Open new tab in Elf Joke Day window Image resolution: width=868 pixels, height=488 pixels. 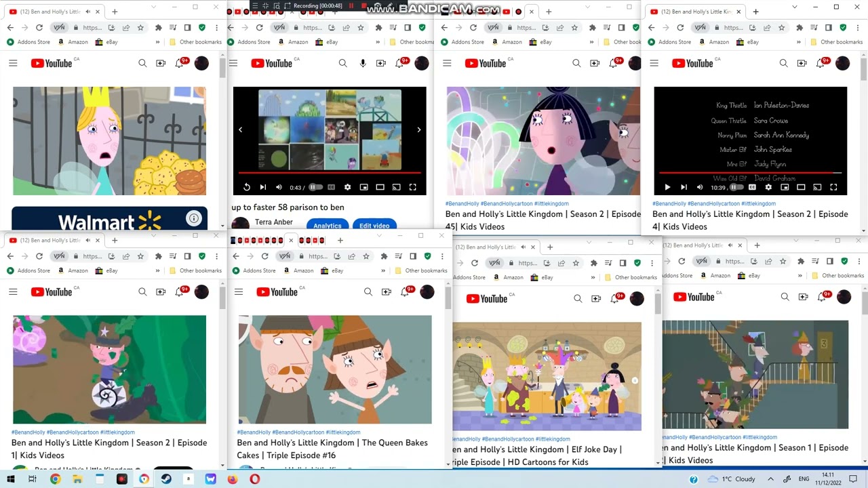(550, 247)
